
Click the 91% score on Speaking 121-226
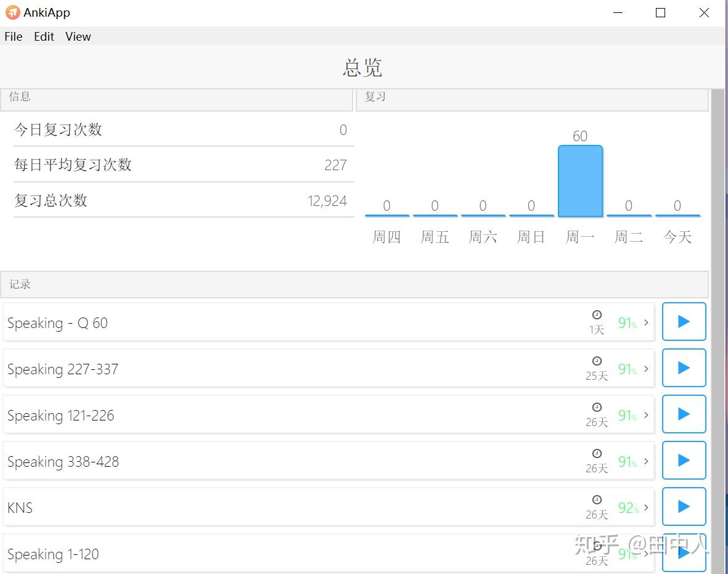point(628,415)
